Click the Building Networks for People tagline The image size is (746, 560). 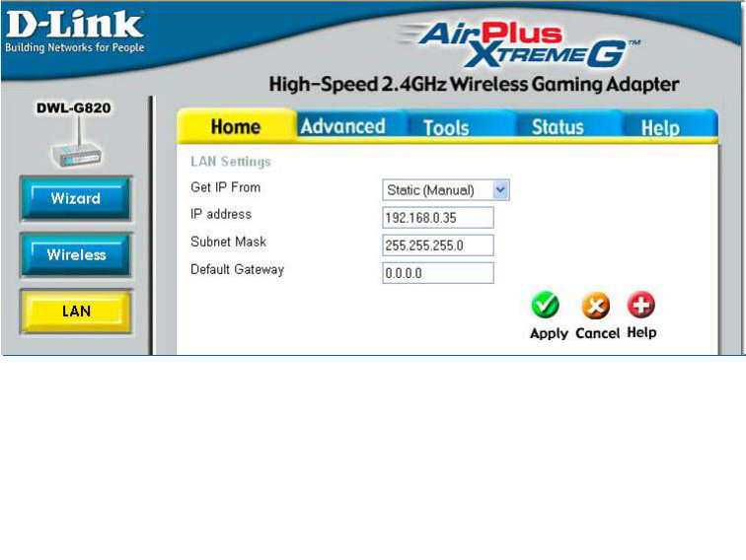(75, 47)
